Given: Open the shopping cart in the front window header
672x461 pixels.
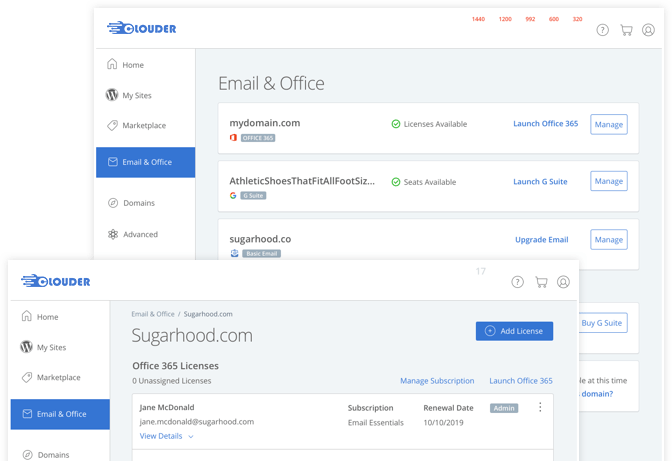Looking at the screenshot, I should (541, 282).
